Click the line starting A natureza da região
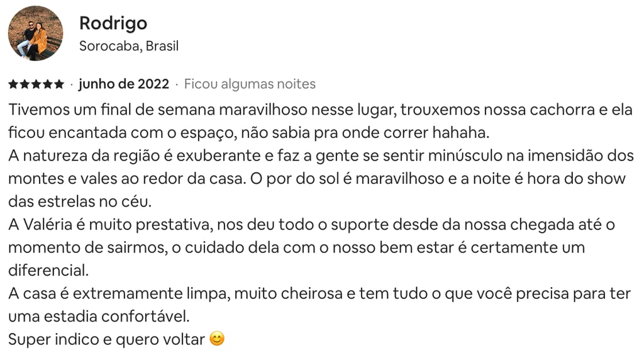644x355 pixels. click(x=321, y=155)
